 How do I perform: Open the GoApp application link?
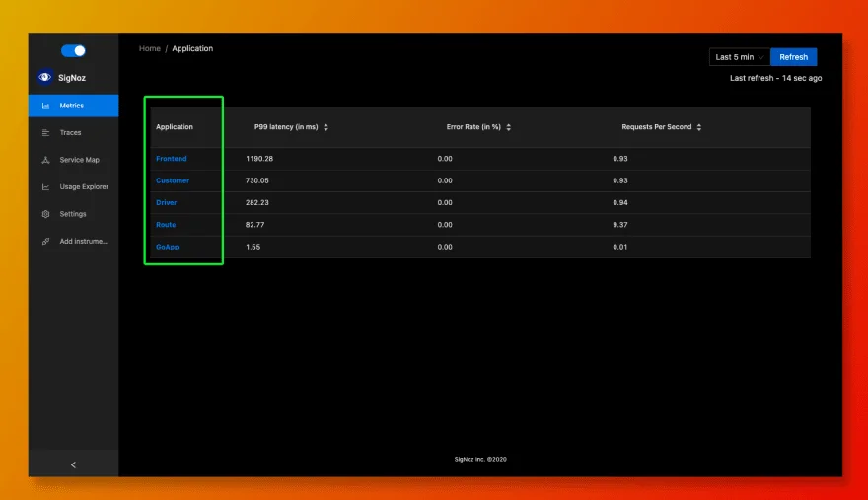pyautogui.click(x=167, y=247)
